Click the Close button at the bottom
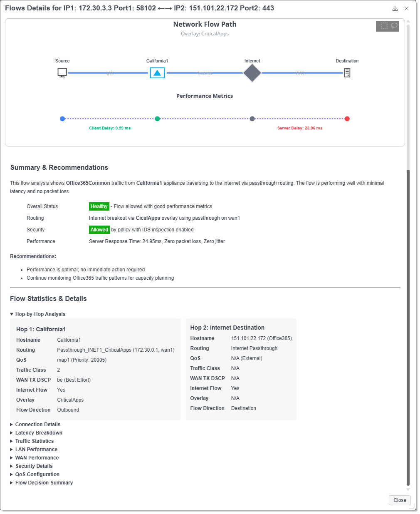The width and height of the screenshot is (420, 514). 400,500
